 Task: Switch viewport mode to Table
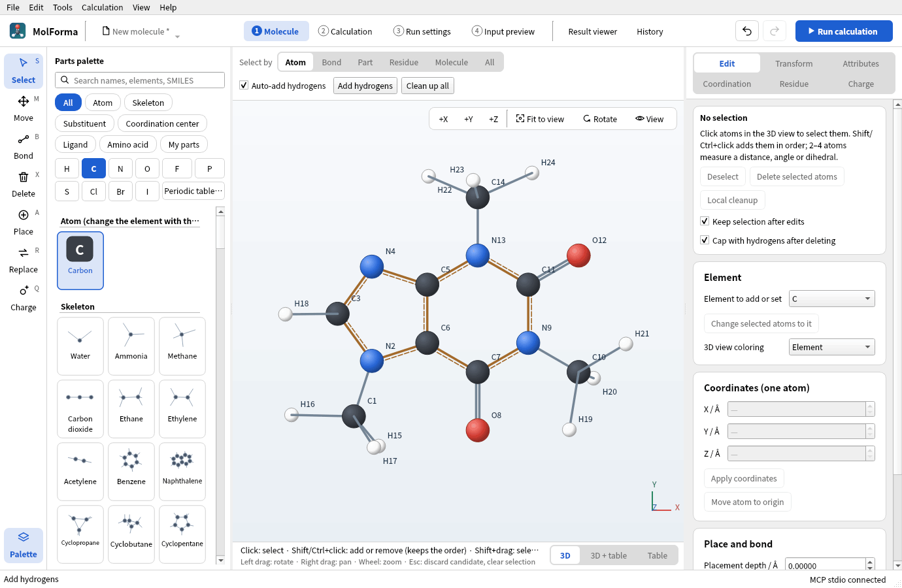click(658, 555)
